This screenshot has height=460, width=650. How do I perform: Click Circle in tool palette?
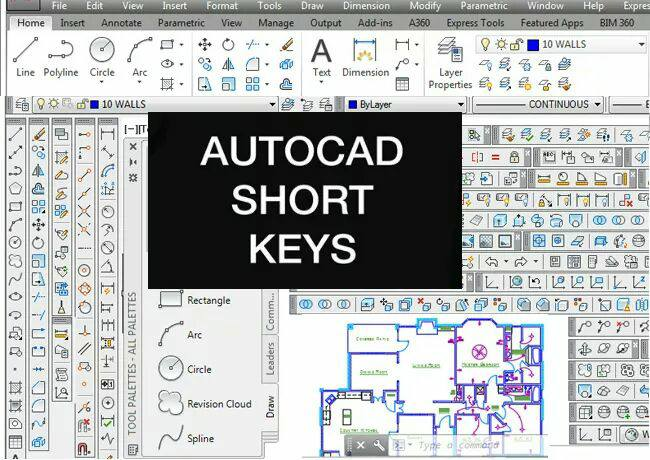(x=185, y=368)
